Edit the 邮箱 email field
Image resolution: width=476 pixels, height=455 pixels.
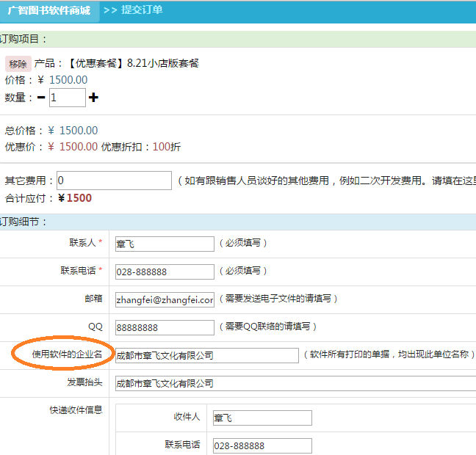[165, 299]
